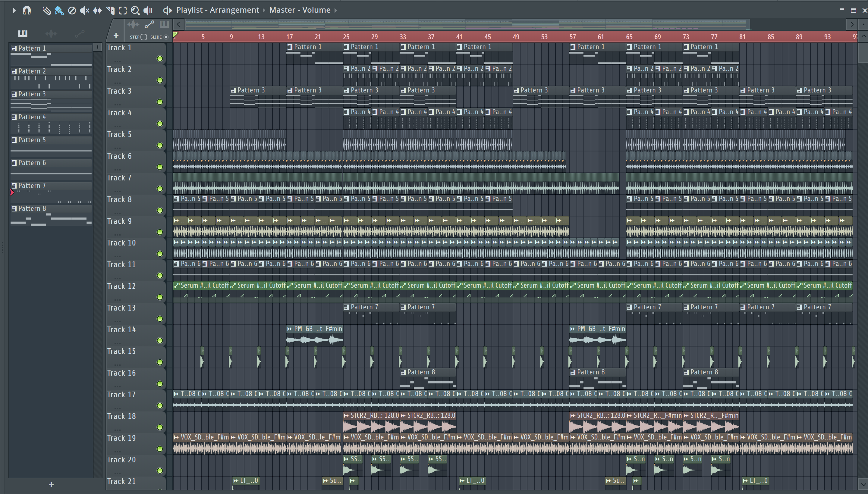868x494 pixels.
Task: Select first PM_GB F#min audio clip
Action: (315, 335)
